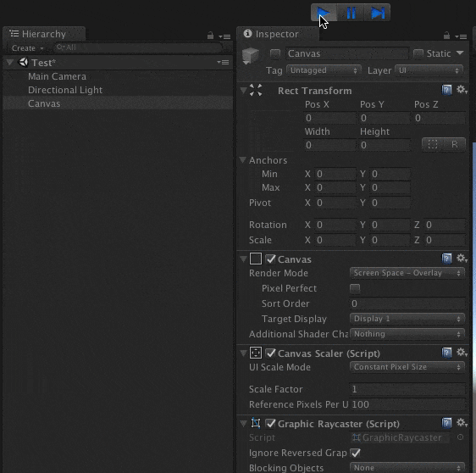Click the Canvas object name field
This screenshot has height=473, width=476.
tap(347, 53)
